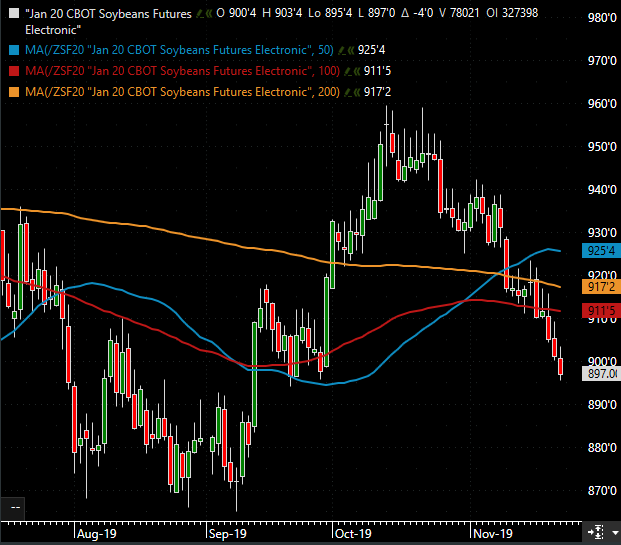Click collapse chevrons beside Soybeans Futures title
This screenshot has width=621, height=545.
(x=209, y=14)
